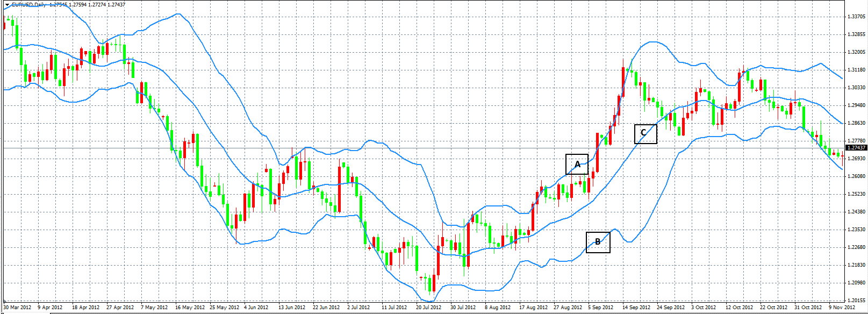This screenshot has height=314, width=868.
Task: Click the 30 Mar 2012 date label
Action: 17,308
